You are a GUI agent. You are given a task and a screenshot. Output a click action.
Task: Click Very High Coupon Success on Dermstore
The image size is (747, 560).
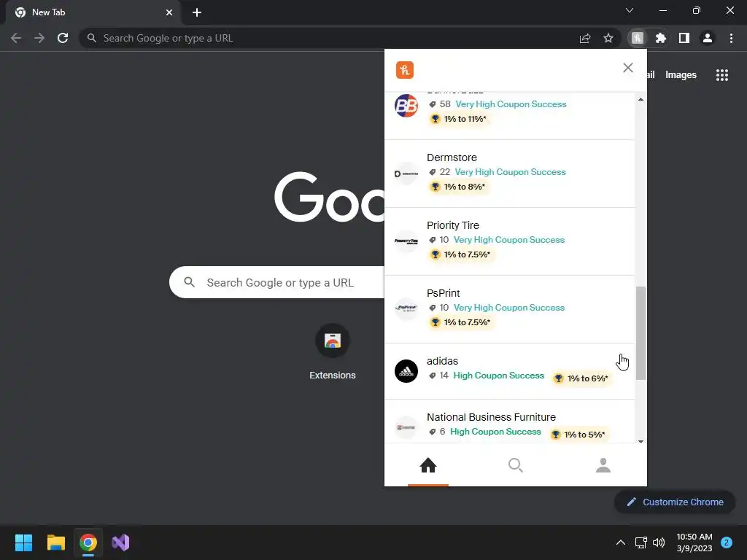click(510, 172)
